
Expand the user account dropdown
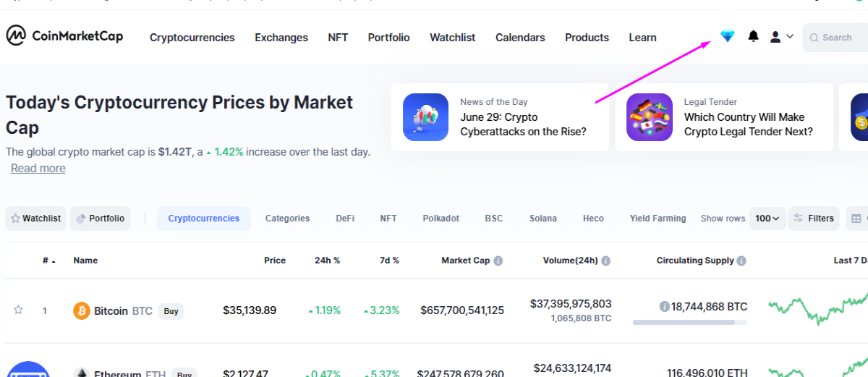[x=782, y=36]
